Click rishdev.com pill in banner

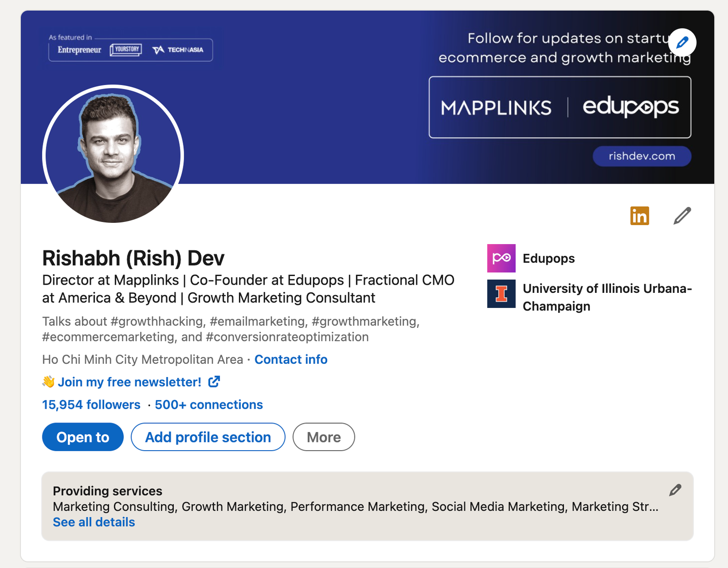tap(642, 156)
